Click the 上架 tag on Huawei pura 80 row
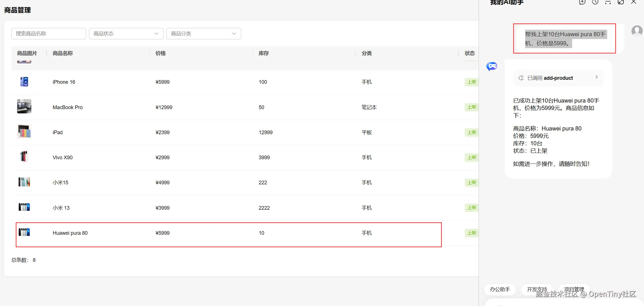Viewport: 644px width, 306px height. (472, 233)
